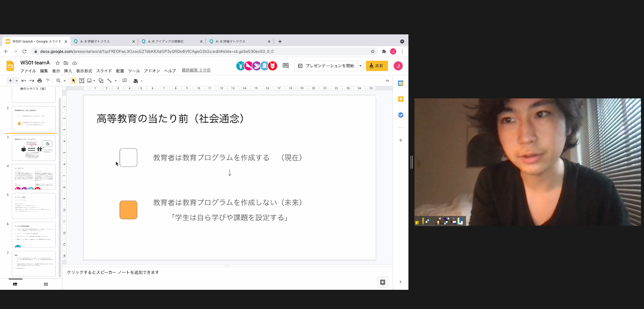Viewport: 644px width, 309px height.
Task: Open the new slide layout dropdown
Action: tap(17, 81)
